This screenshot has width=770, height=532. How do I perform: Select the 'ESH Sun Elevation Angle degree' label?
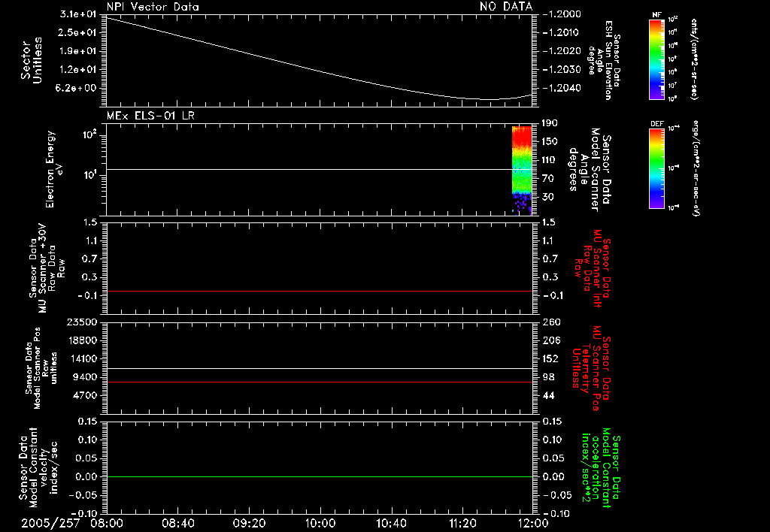[x=604, y=60]
